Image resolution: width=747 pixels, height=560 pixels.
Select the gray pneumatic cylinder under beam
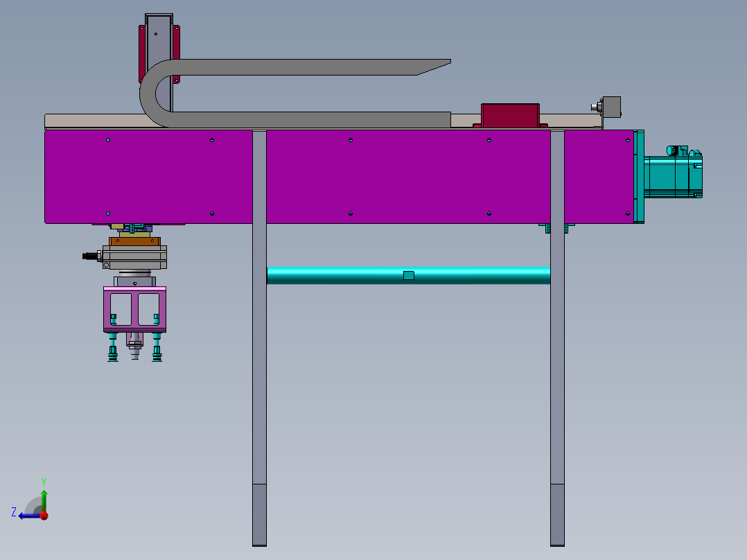135,257
